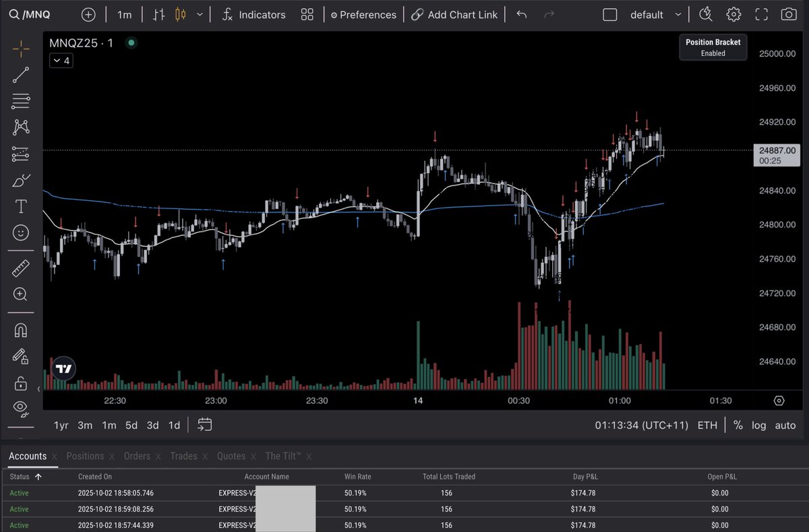Open timezone menu showing UTC+11
809x532 pixels.
[x=641, y=425]
